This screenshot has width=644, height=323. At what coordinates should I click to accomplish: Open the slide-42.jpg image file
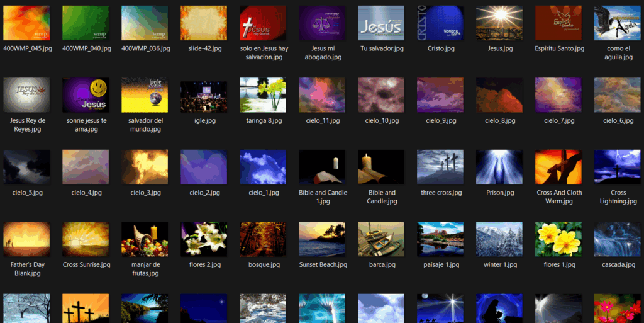[204, 23]
